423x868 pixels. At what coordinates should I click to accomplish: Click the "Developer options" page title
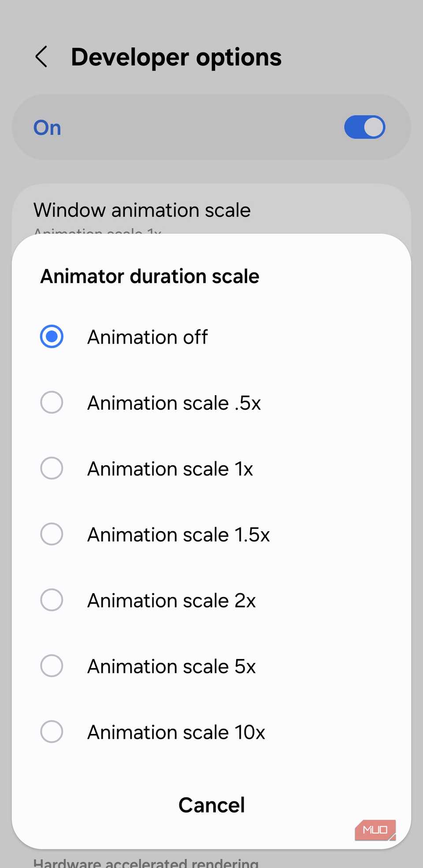(176, 57)
